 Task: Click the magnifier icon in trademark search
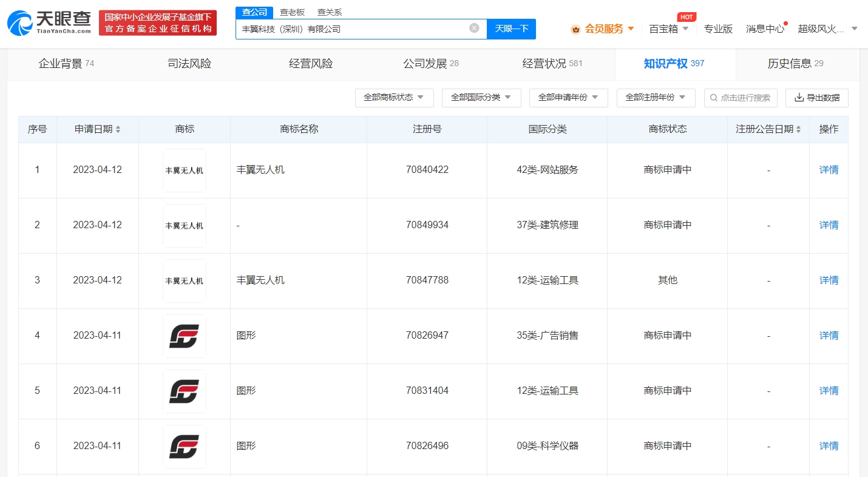tap(714, 98)
